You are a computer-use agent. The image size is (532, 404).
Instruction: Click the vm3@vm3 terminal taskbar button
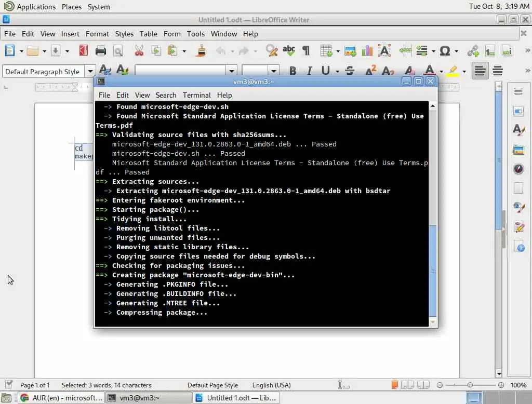pyautogui.click(x=148, y=398)
